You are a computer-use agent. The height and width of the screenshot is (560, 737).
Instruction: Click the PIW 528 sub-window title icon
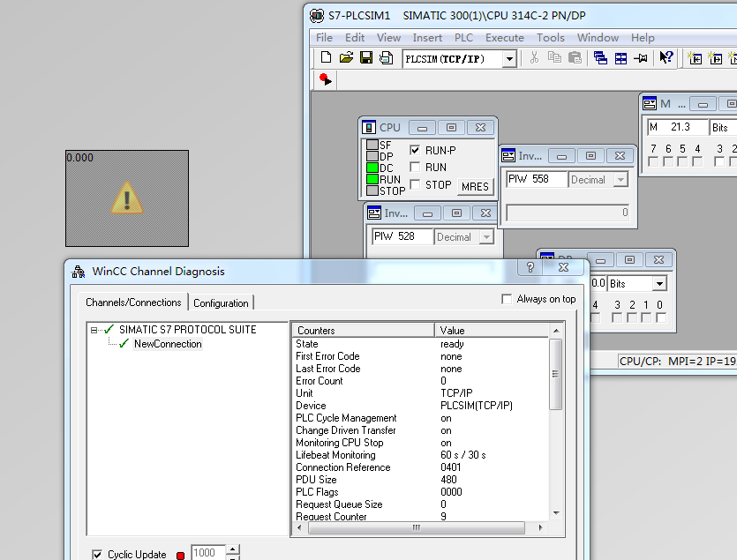[x=374, y=213]
